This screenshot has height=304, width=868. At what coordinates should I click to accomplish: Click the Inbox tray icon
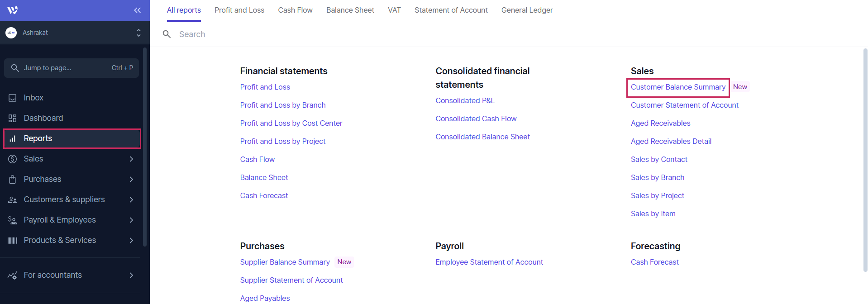pyautogui.click(x=13, y=98)
